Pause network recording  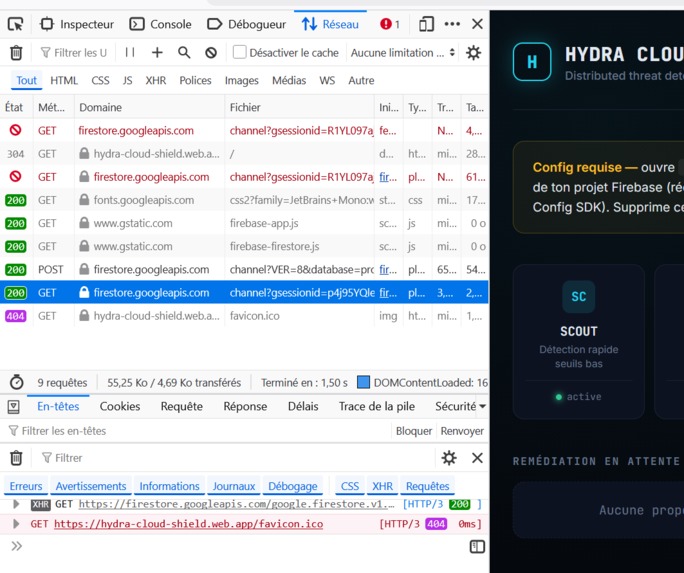click(x=130, y=53)
